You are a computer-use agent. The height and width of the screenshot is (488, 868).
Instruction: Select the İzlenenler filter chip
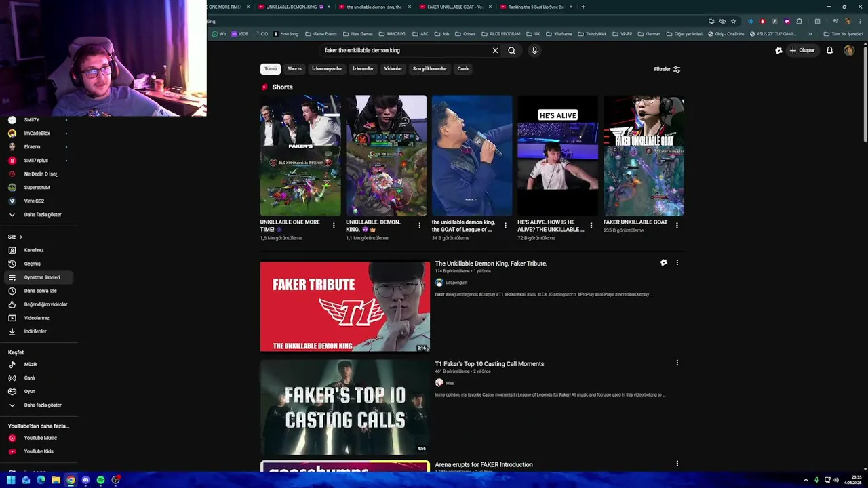tap(363, 68)
